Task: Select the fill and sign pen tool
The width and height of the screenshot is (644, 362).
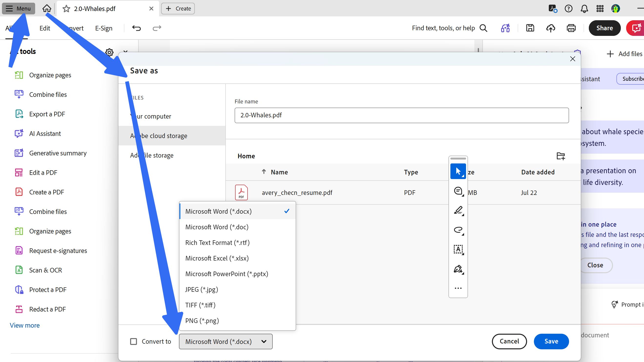Action: pyautogui.click(x=458, y=269)
